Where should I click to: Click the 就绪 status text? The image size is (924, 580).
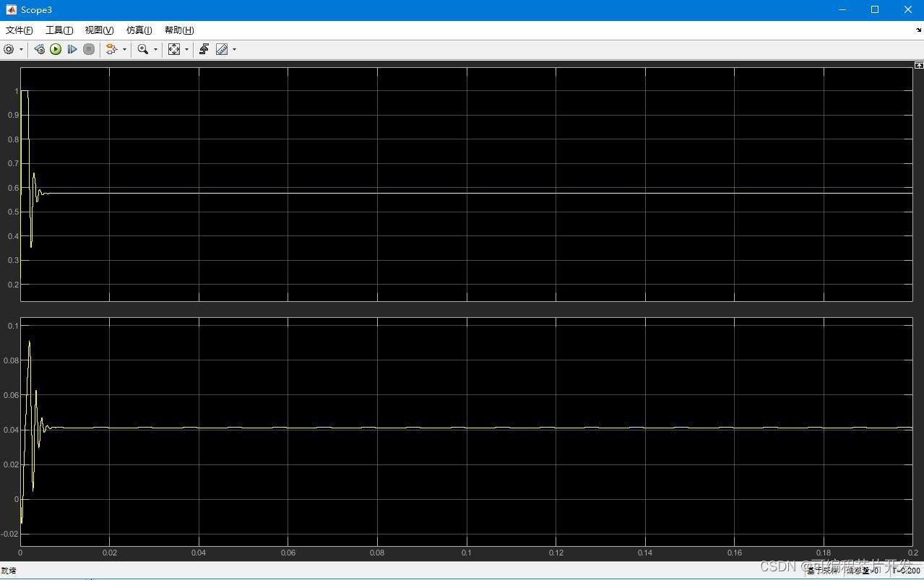tap(9, 571)
